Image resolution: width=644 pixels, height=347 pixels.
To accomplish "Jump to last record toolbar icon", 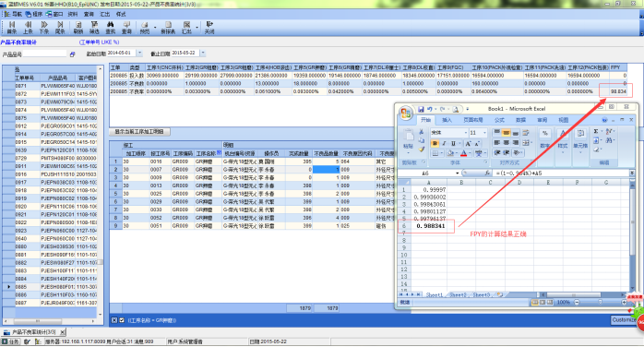I will coord(60,28).
